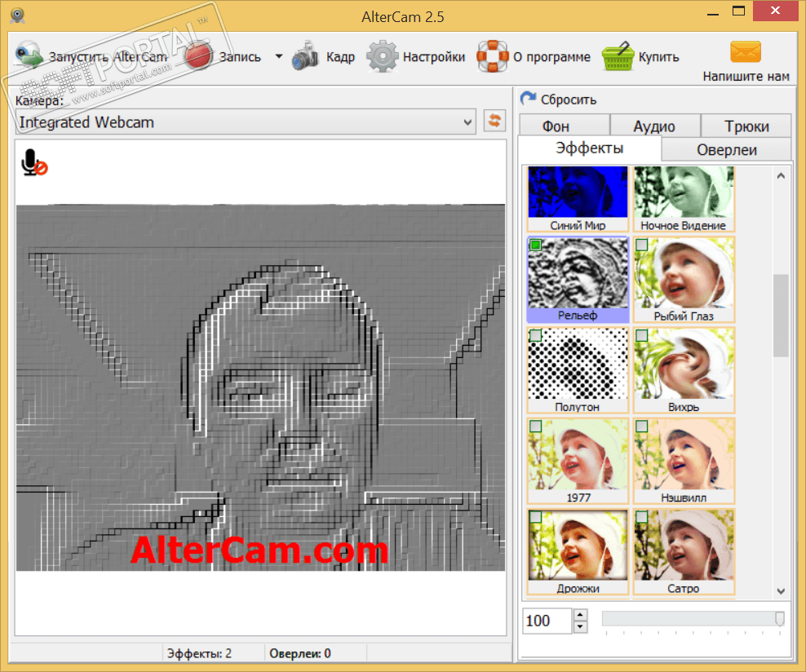Click the Оверлеи: 0 status bar entry

pyautogui.click(x=300, y=653)
